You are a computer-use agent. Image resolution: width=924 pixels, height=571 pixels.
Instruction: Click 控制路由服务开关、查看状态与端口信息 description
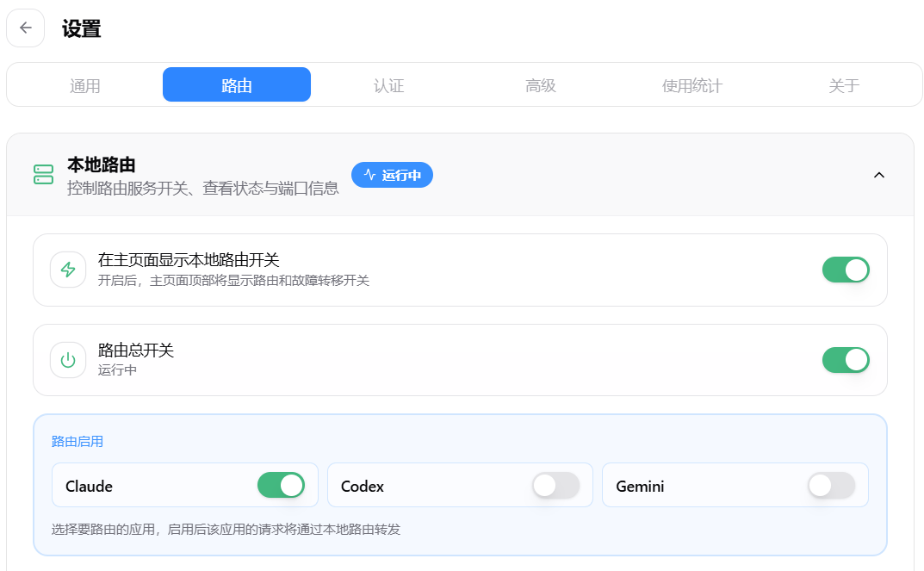pos(202,189)
